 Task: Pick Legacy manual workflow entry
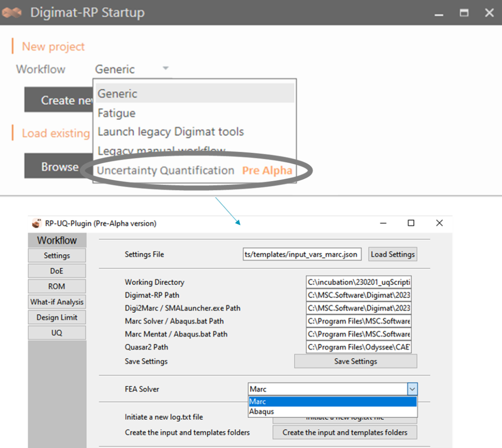195,150
